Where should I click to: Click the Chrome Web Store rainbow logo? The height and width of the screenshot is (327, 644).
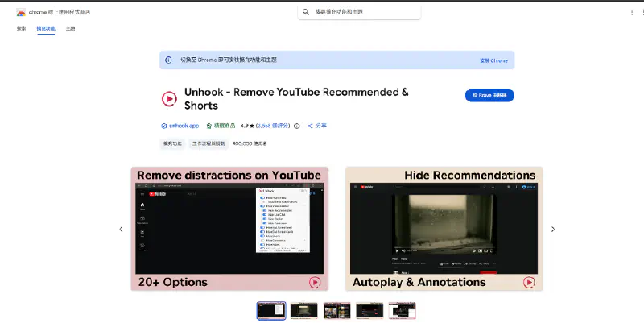pyautogui.click(x=20, y=13)
